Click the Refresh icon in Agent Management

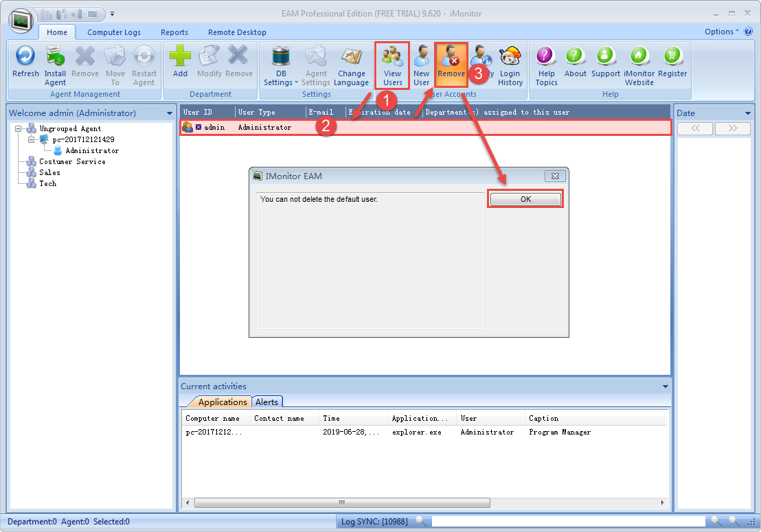[25, 62]
